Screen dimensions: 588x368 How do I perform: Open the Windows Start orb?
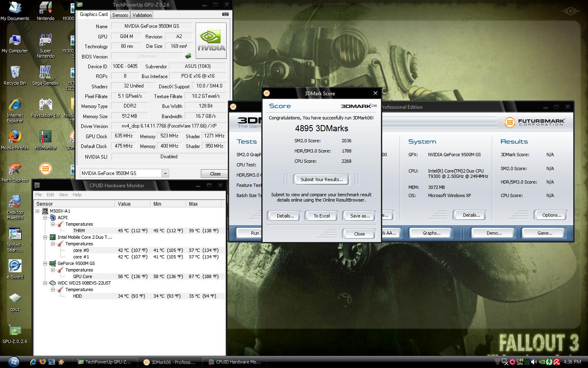[x=13, y=362]
